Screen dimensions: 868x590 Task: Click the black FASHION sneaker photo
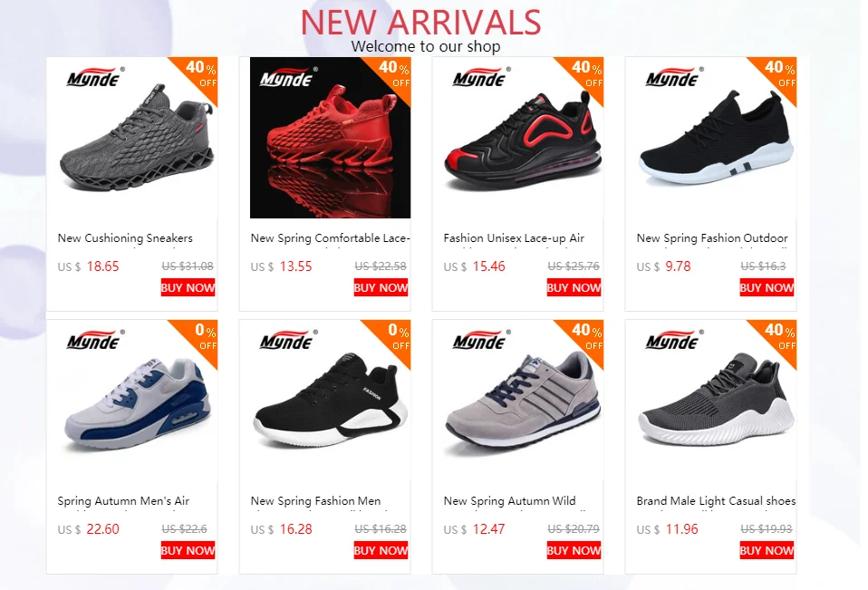[x=330, y=401]
